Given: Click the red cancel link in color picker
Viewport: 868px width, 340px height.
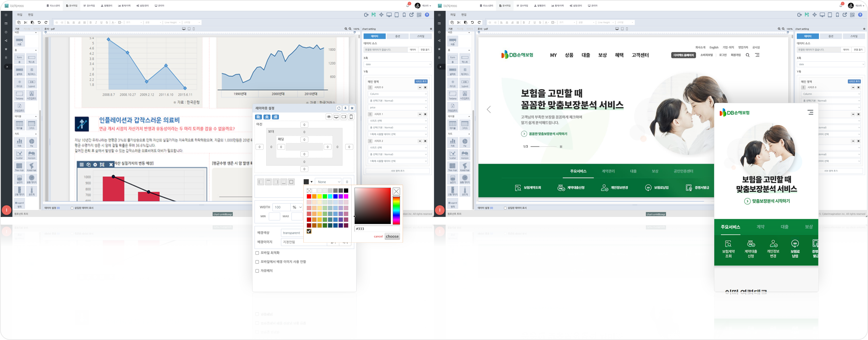Looking at the screenshot, I should (378, 236).
